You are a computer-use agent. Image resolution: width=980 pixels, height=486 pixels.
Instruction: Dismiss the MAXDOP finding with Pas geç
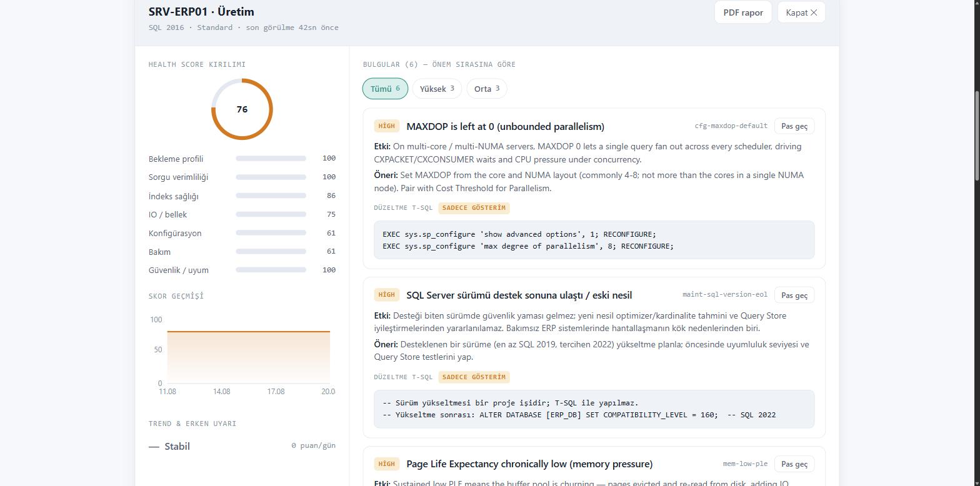pyautogui.click(x=794, y=126)
